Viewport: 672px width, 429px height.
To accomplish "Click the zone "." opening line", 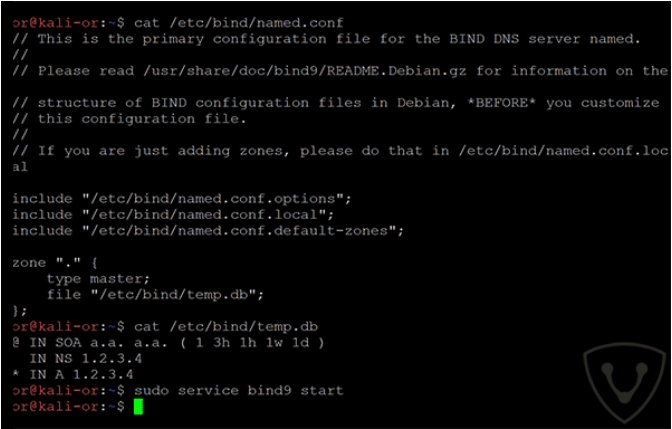I will point(55,263).
